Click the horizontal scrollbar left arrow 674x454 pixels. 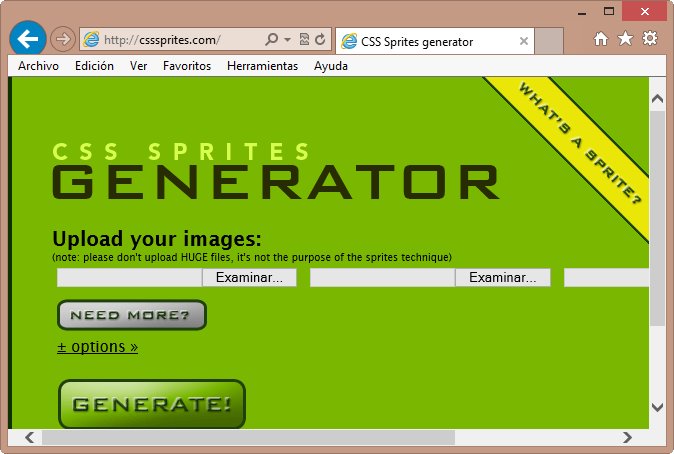tap(30, 437)
